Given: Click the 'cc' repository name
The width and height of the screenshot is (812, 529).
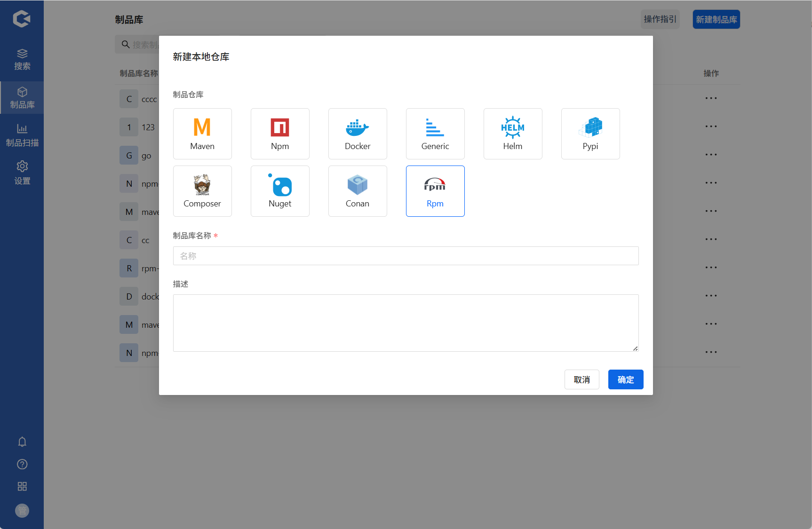Looking at the screenshot, I should coord(145,240).
